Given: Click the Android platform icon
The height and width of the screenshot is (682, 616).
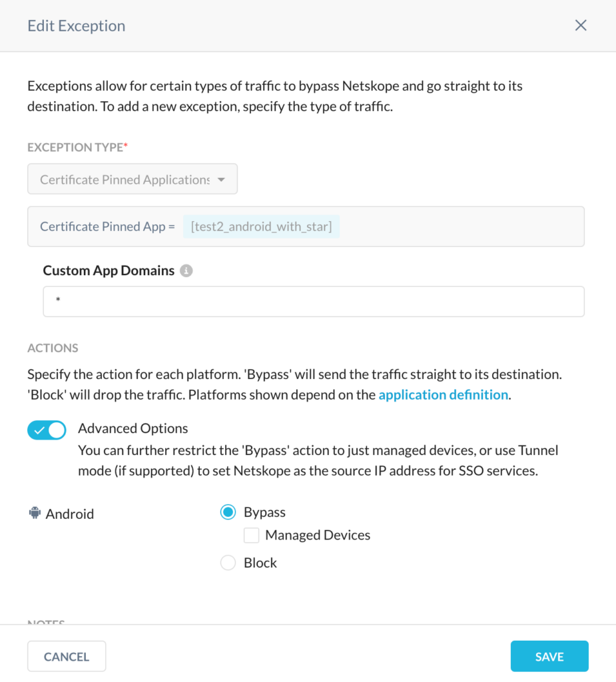Looking at the screenshot, I should click(33, 513).
